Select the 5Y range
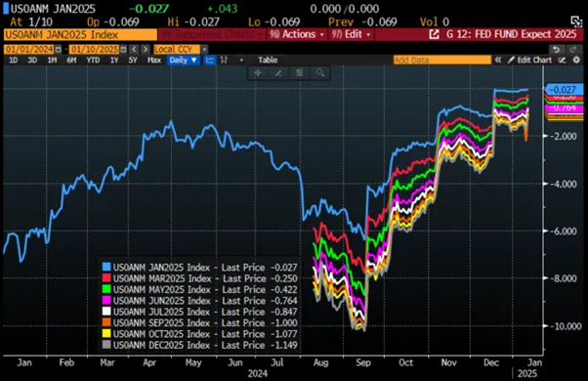Screen dimensions: 588x381 pyautogui.click(x=133, y=60)
